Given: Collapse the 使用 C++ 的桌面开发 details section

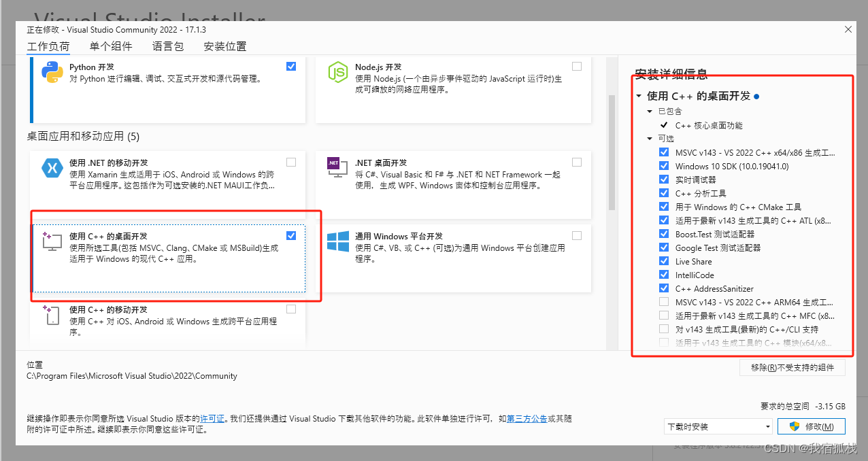Looking at the screenshot, I should (x=639, y=97).
